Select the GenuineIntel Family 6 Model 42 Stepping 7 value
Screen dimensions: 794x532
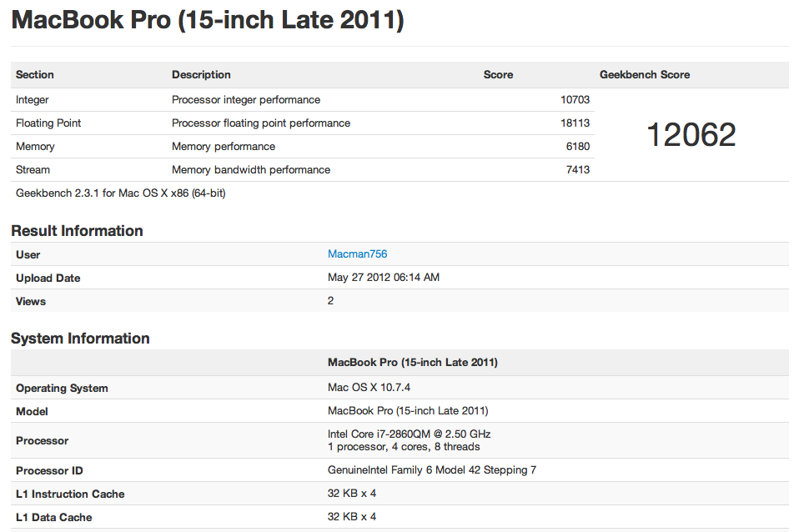432,469
